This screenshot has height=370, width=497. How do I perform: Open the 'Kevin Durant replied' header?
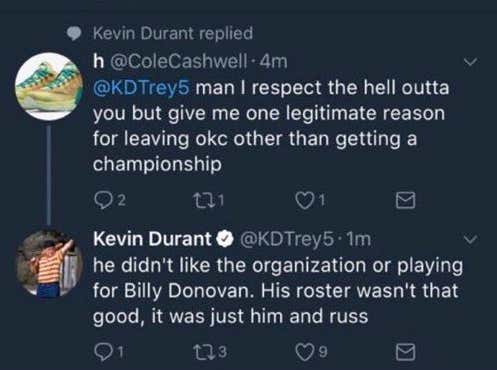click(173, 33)
